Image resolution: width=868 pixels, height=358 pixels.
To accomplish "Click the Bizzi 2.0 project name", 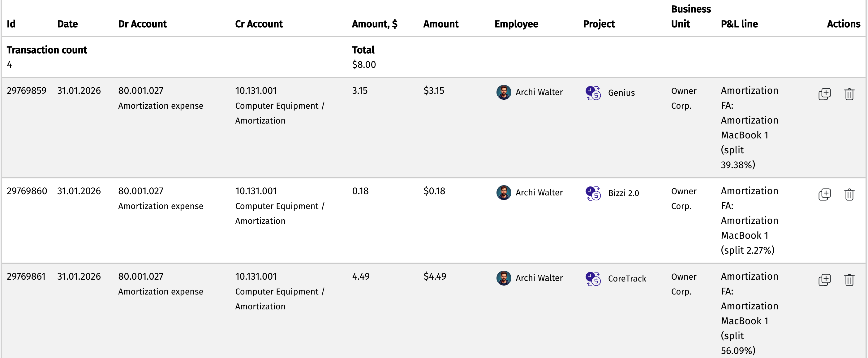I will coord(623,193).
